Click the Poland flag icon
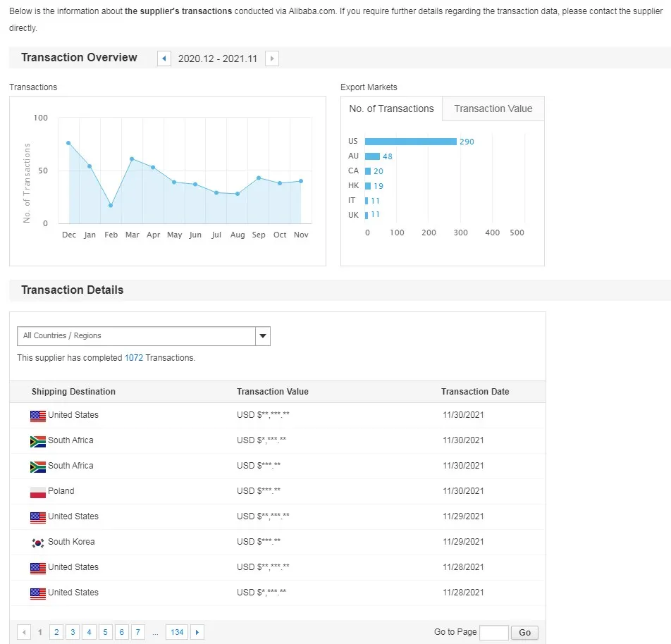Image resolution: width=671 pixels, height=644 pixels. (x=38, y=492)
